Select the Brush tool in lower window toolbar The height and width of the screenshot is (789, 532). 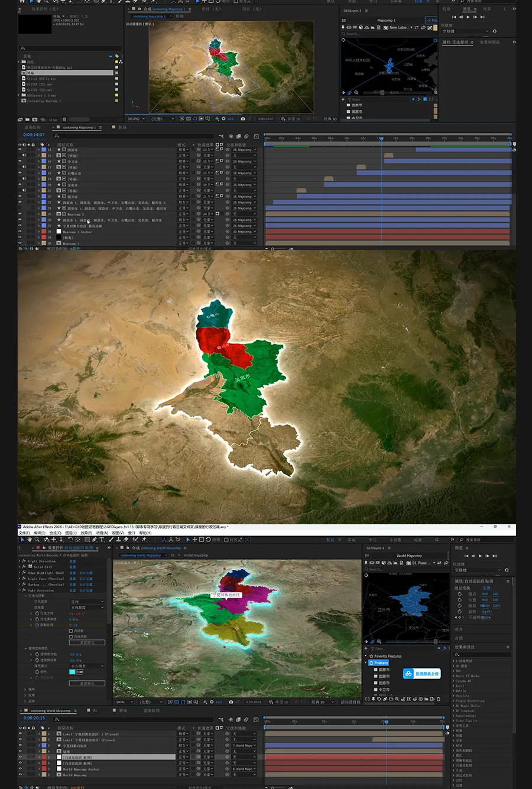111,539
